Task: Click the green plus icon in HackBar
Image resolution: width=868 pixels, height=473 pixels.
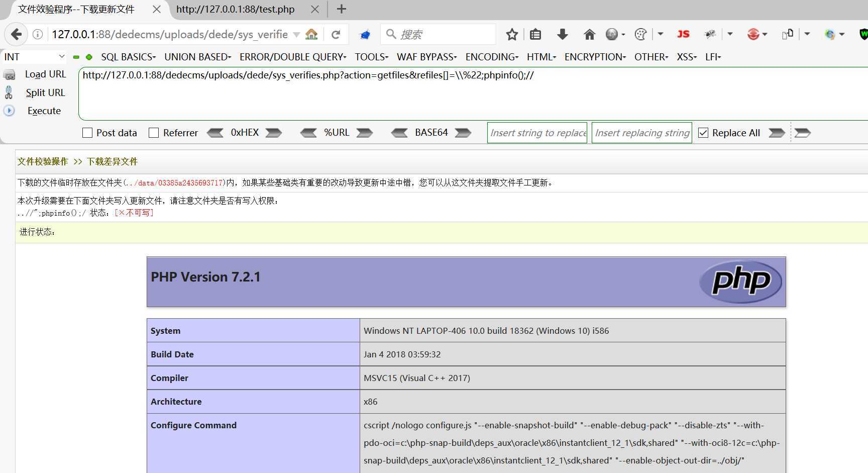Action: click(x=89, y=57)
